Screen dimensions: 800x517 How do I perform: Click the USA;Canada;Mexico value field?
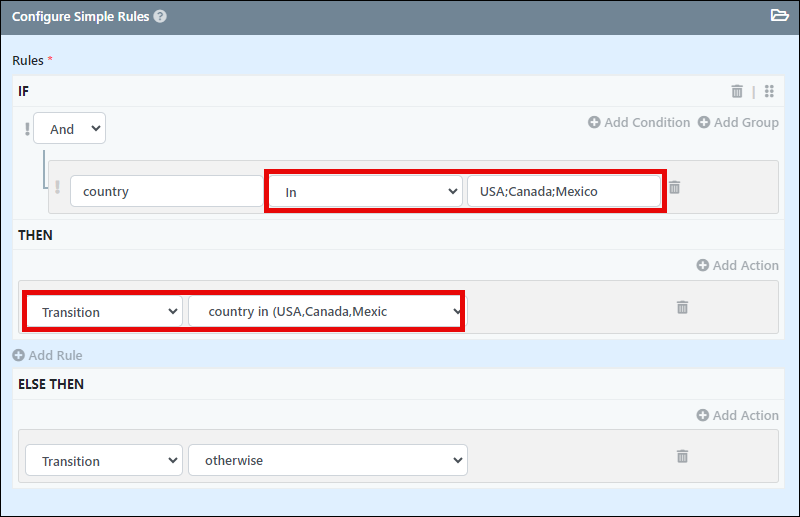pos(564,191)
